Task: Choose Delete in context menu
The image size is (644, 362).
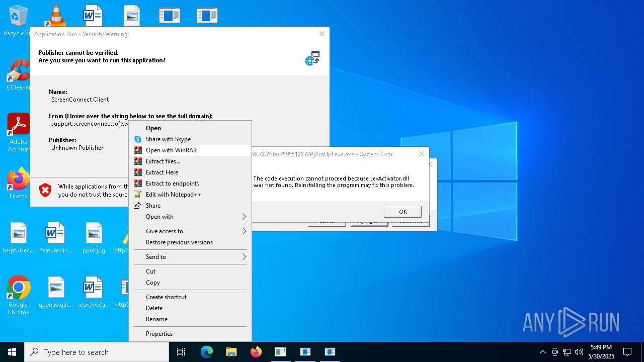Action: pos(190,308)
